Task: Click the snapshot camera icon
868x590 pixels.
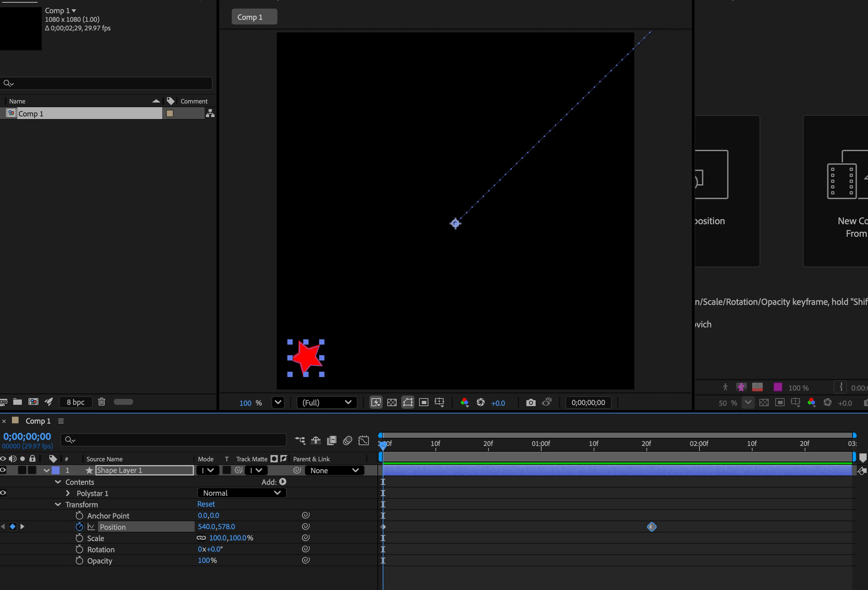Action: tap(530, 403)
